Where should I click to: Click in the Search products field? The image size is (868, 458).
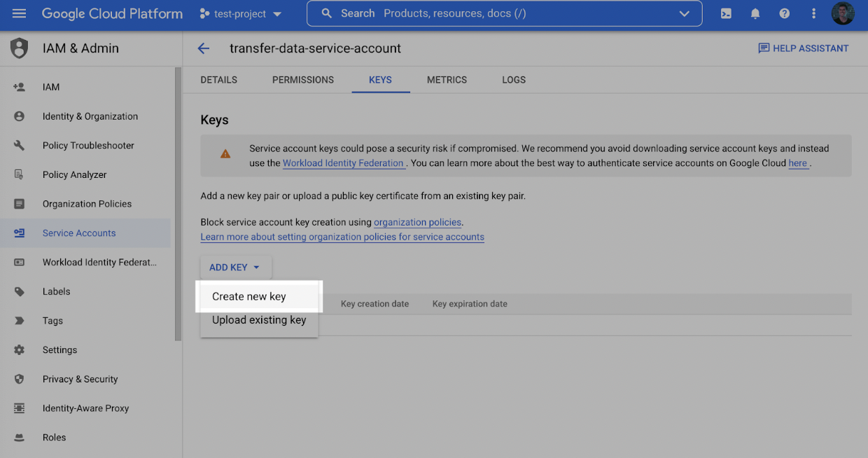(x=504, y=13)
